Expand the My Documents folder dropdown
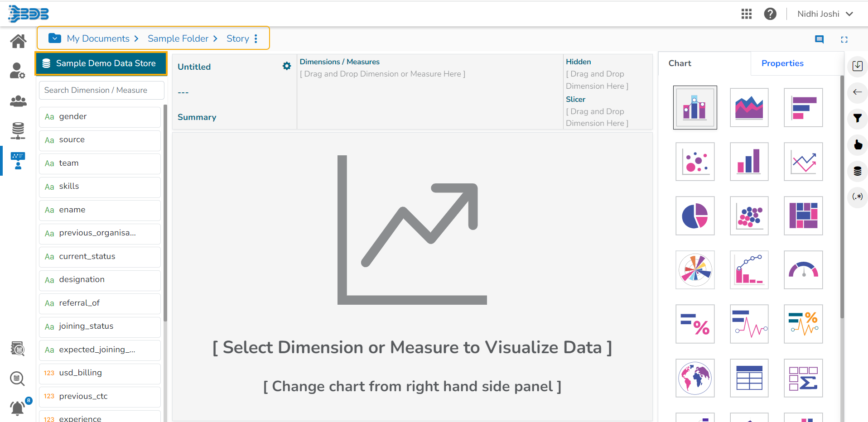This screenshot has width=868, height=422. (55, 38)
